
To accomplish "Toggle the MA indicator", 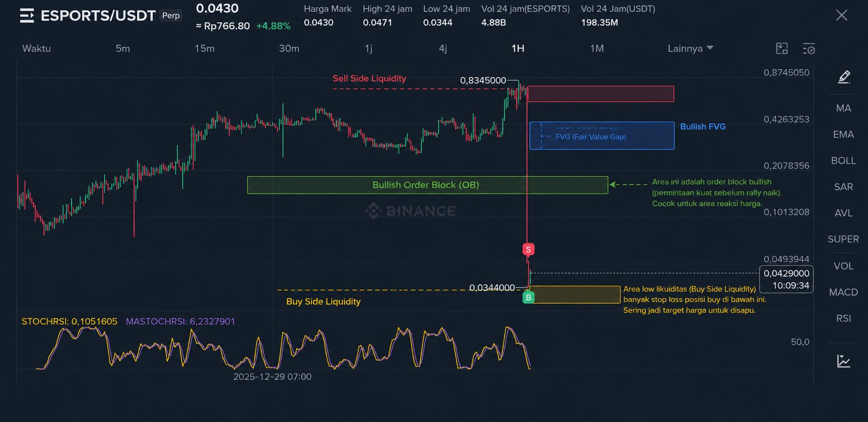I will 843,108.
